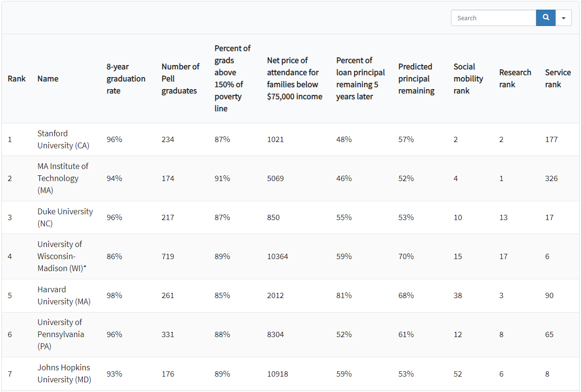Viewport: 581px width, 392px height.
Task: Click the magnifier search button
Action: pyautogui.click(x=545, y=18)
